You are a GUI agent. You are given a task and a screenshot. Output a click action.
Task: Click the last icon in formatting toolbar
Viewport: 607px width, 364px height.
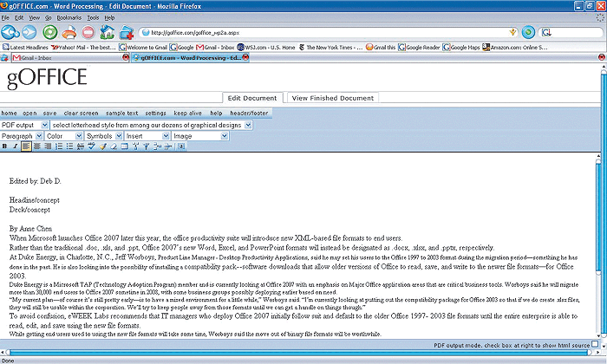[x=181, y=146]
